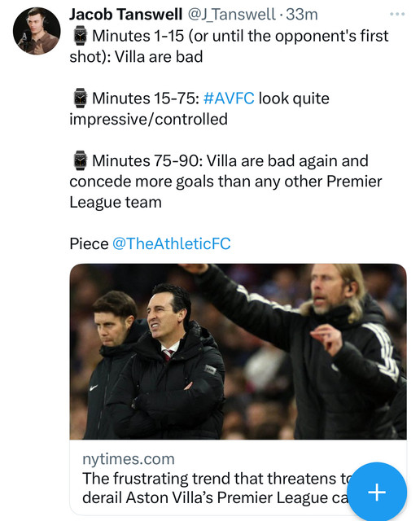Open the @TheAthleticFC mention
Image resolution: width=420 pixels, height=521 pixels.
(172, 243)
